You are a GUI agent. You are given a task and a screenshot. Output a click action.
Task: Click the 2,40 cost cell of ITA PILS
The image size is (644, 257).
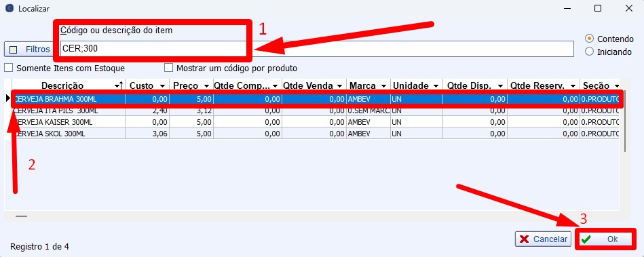(147, 111)
